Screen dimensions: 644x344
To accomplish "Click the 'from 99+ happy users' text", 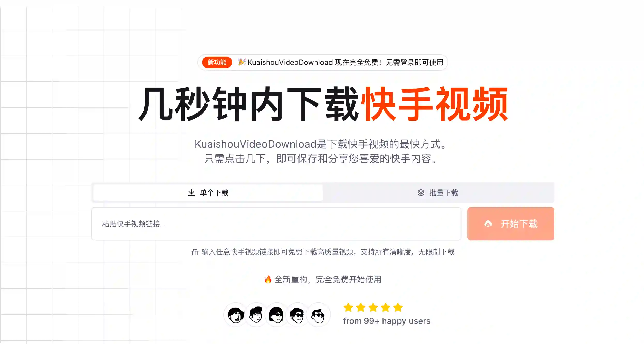I will click(x=387, y=321).
